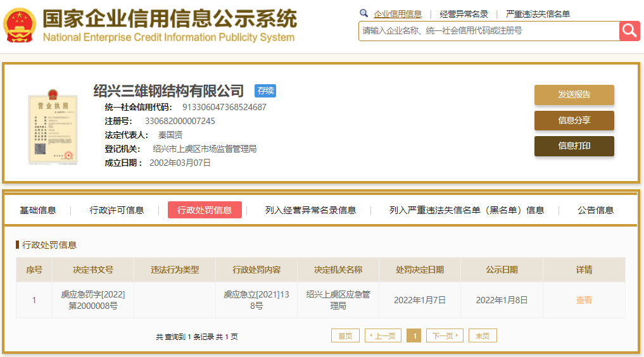Click the decision date 2022年1月7日
This screenshot has width=644, height=357.
coord(420,301)
